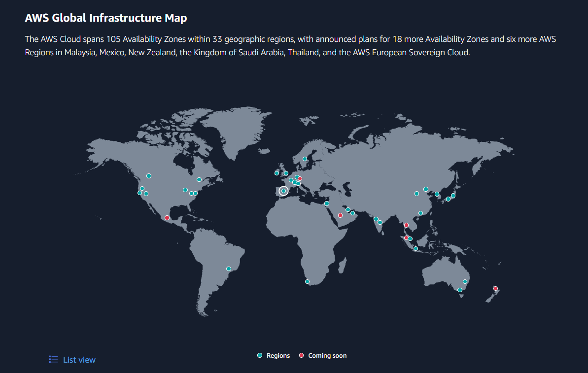
Task: Select the Canada West marker near Calgary
Action: coord(149,176)
